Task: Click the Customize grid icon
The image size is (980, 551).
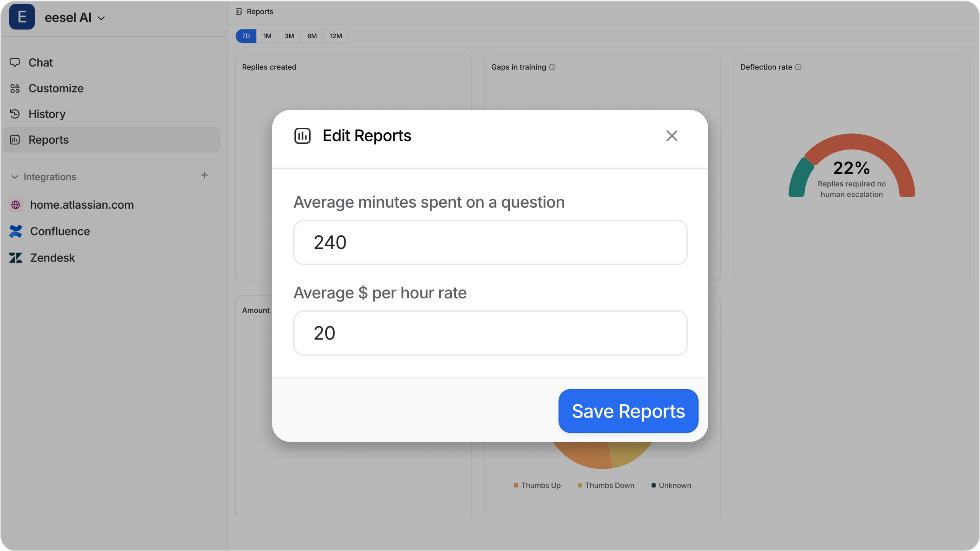Action: coord(15,88)
